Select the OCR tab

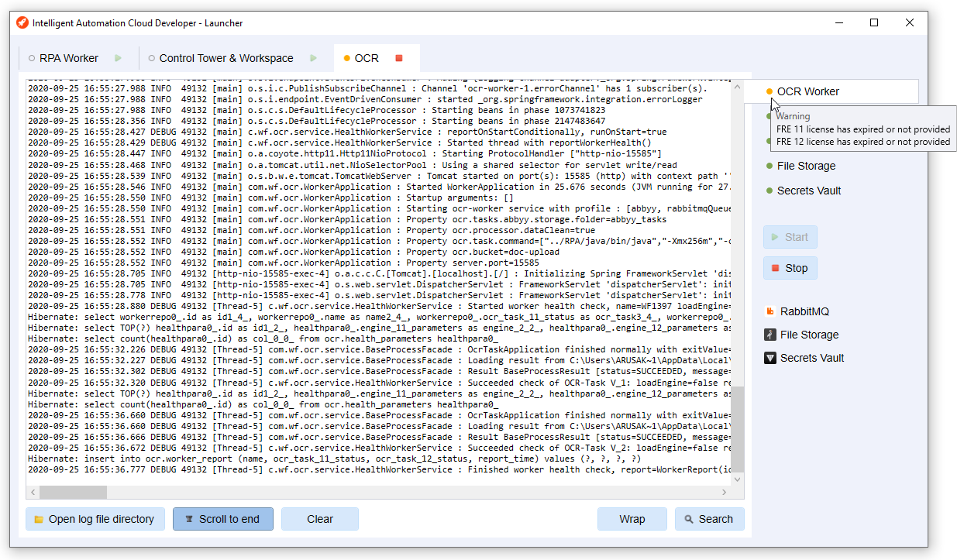click(x=367, y=58)
